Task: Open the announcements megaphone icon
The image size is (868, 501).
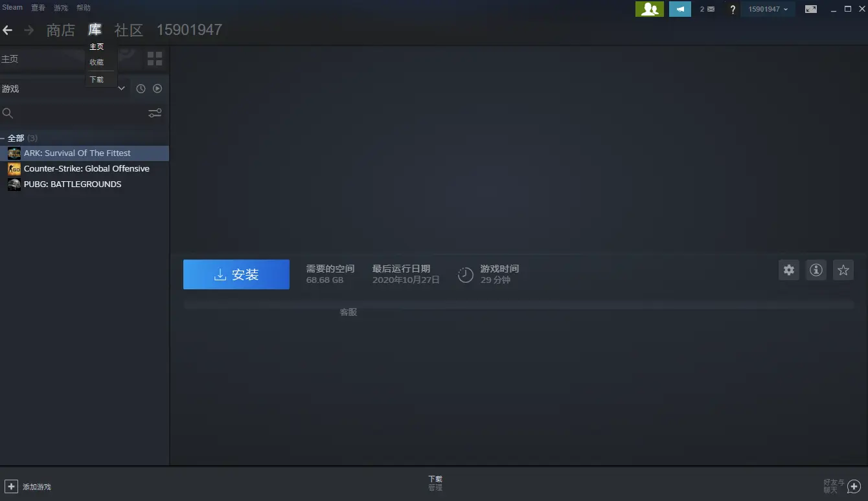Action: click(680, 9)
